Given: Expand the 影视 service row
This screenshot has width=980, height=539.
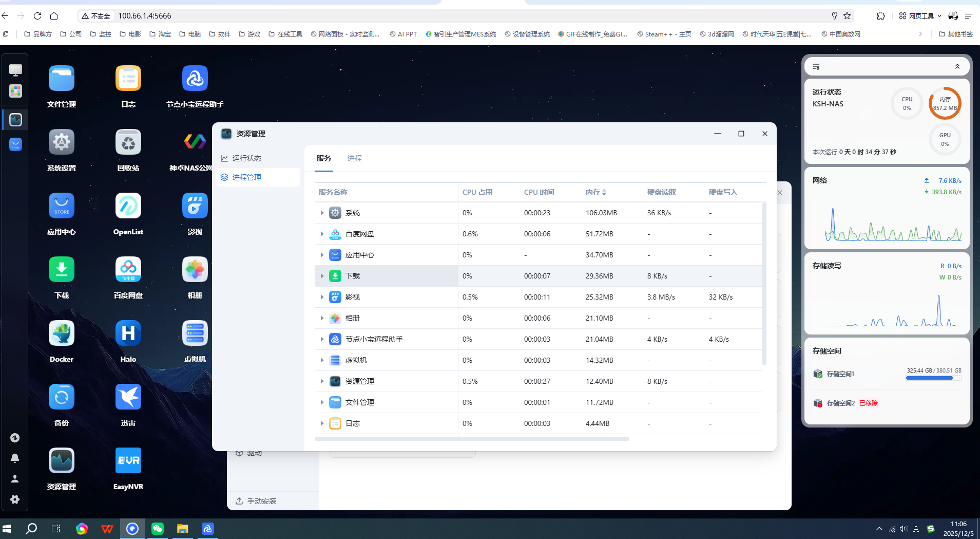Looking at the screenshot, I should coord(322,297).
